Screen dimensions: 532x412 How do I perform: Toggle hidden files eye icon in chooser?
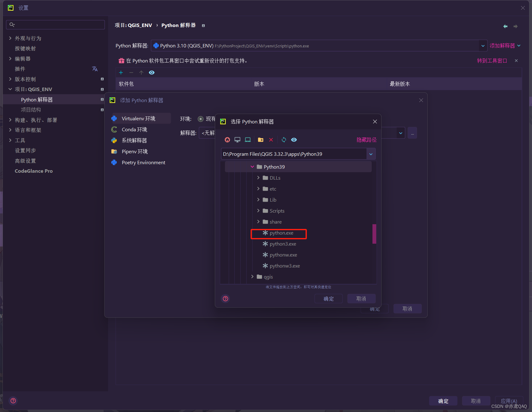pos(294,140)
